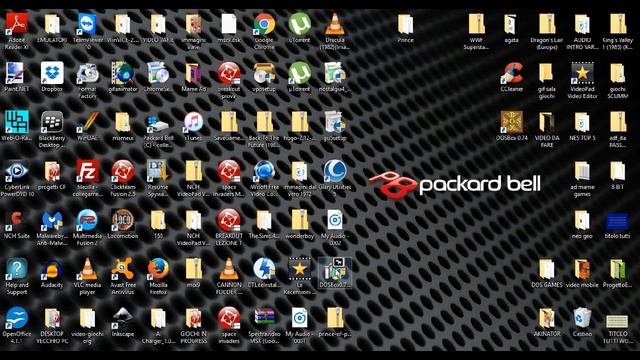Launch Malwarebytes Anti-Malware
This screenshot has height=360, width=640.
coord(52,220)
